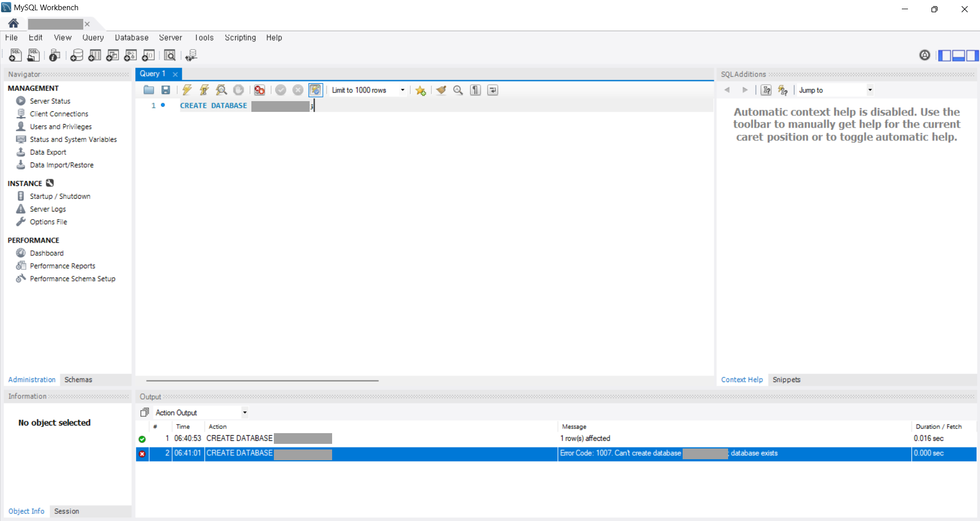Open Users and Privileges
Image resolution: width=980 pixels, height=521 pixels.
[x=61, y=127]
